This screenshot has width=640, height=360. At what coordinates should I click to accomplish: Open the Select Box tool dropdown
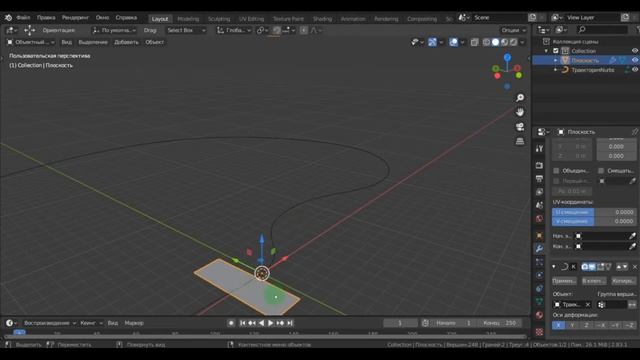(186, 30)
